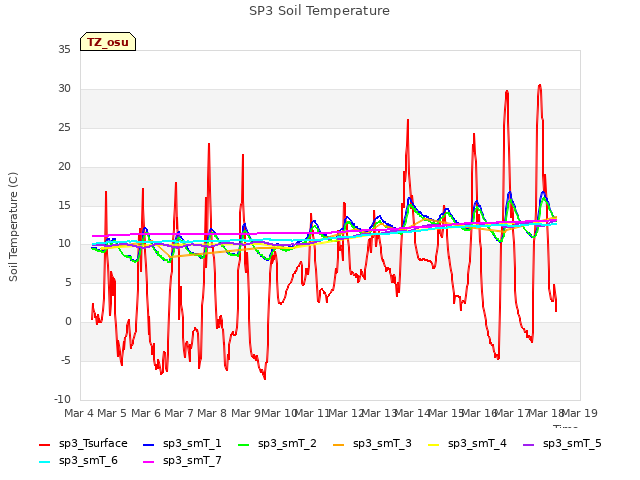Toggle the sp3_smT_6 legend entry
The height and width of the screenshot is (480, 640).
[x=78, y=461]
